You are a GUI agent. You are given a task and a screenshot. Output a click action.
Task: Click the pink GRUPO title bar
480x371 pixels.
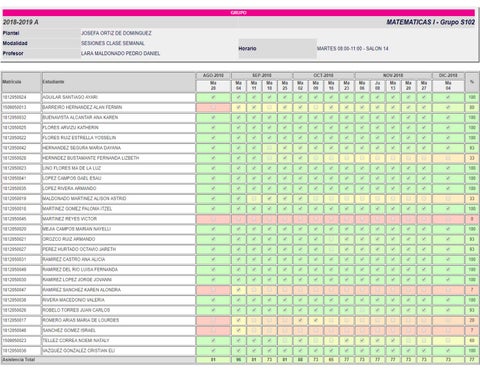coord(239,13)
